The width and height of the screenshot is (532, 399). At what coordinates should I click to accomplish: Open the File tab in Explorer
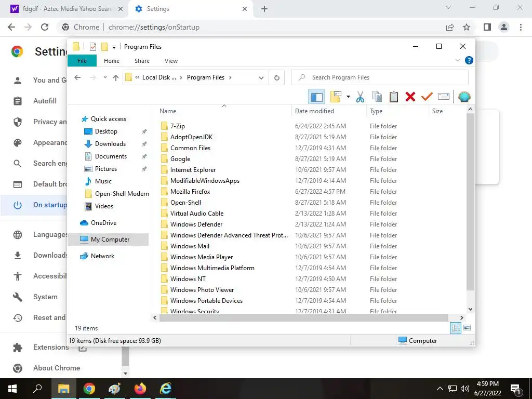point(82,61)
